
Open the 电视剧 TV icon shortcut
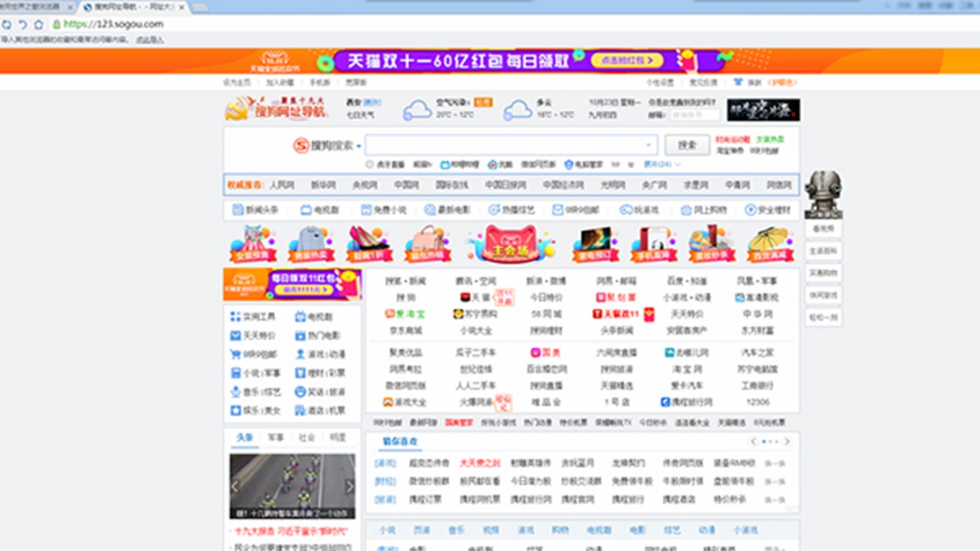pos(306,210)
